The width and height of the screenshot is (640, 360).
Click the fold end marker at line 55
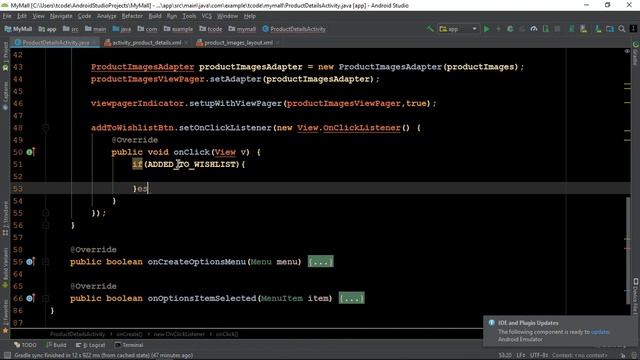[x=46, y=213]
